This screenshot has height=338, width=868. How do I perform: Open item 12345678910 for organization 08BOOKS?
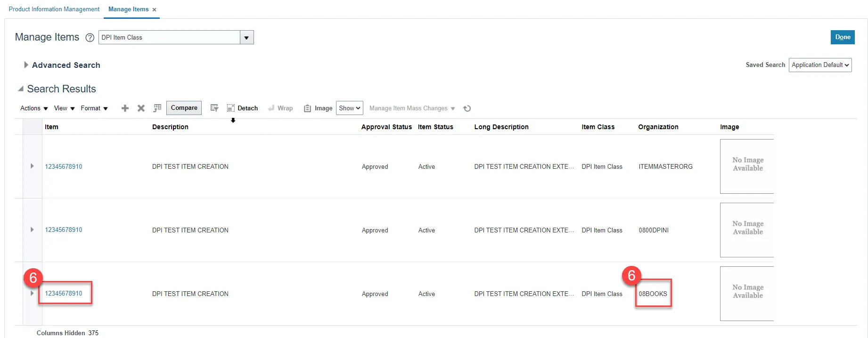(64, 293)
